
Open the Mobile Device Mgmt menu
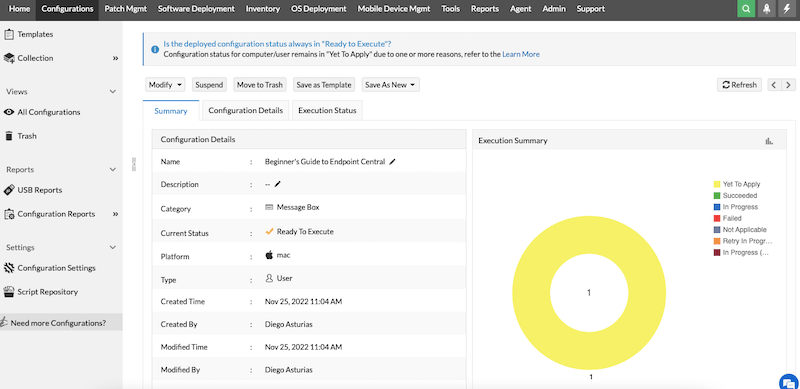click(393, 9)
